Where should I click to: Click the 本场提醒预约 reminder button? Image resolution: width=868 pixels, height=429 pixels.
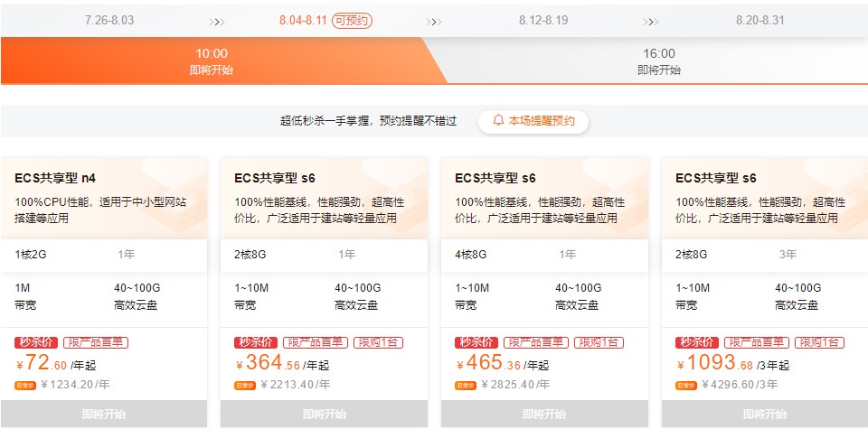coord(533,121)
